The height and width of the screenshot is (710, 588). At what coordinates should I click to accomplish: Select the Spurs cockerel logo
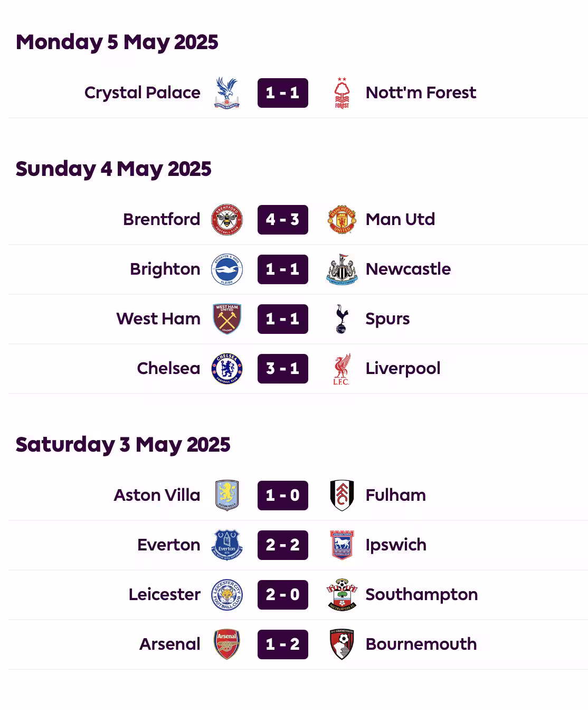coord(342,319)
